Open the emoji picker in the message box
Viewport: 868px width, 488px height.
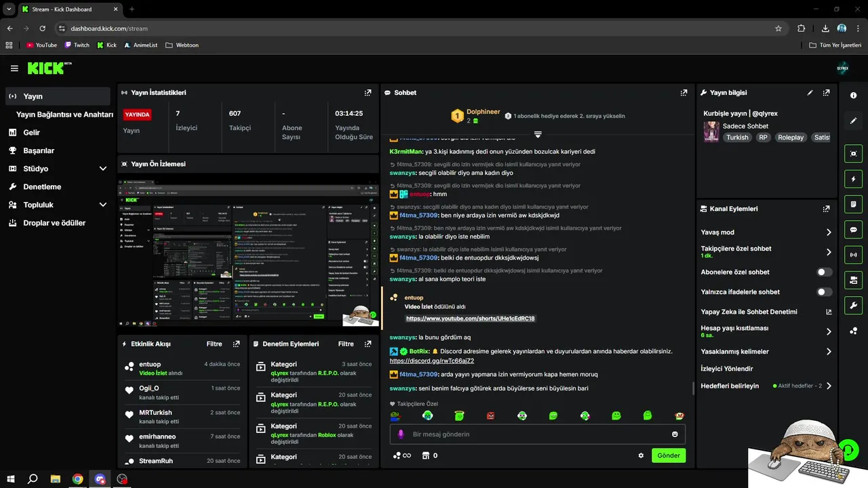pyautogui.click(x=675, y=434)
